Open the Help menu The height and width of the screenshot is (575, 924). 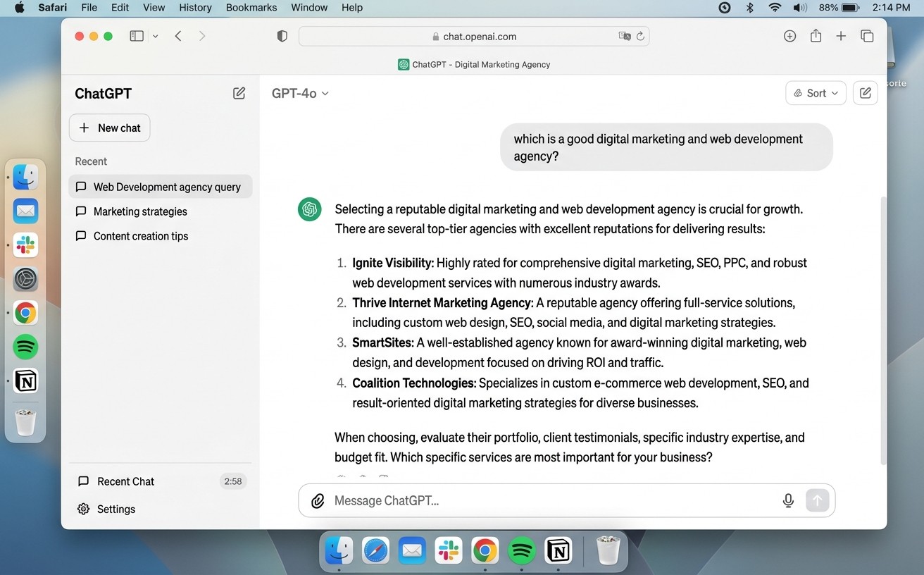(352, 8)
